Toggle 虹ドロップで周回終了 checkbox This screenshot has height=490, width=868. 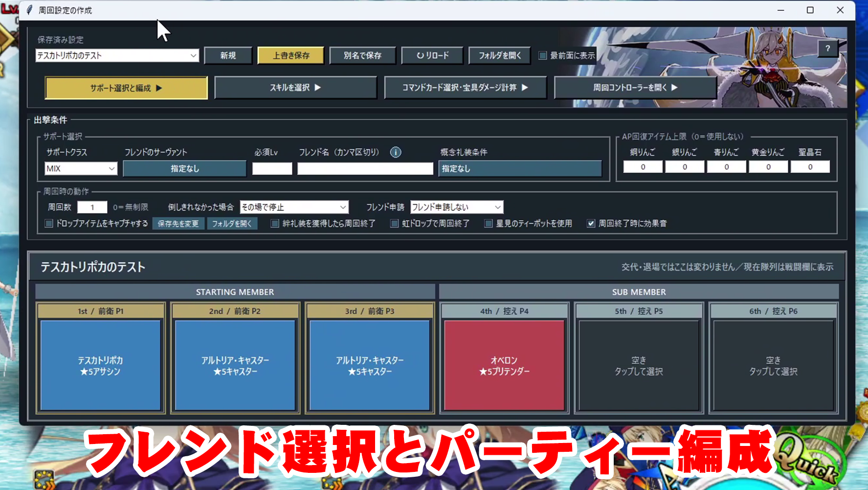394,223
